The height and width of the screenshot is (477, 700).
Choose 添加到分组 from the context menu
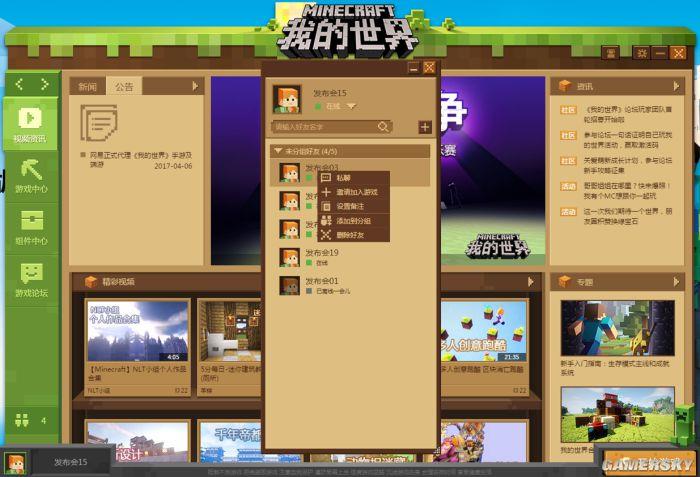[x=353, y=221]
